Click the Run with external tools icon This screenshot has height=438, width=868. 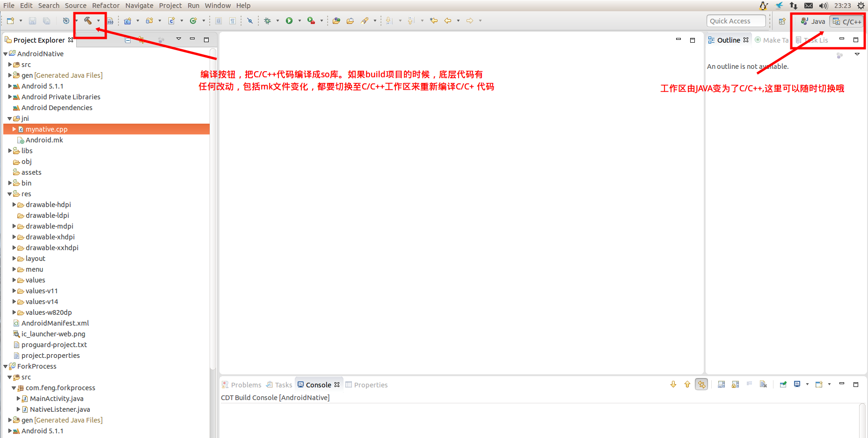click(311, 21)
